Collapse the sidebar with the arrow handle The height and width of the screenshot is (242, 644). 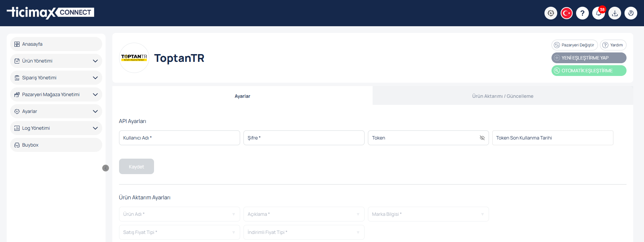(x=106, y=168)
